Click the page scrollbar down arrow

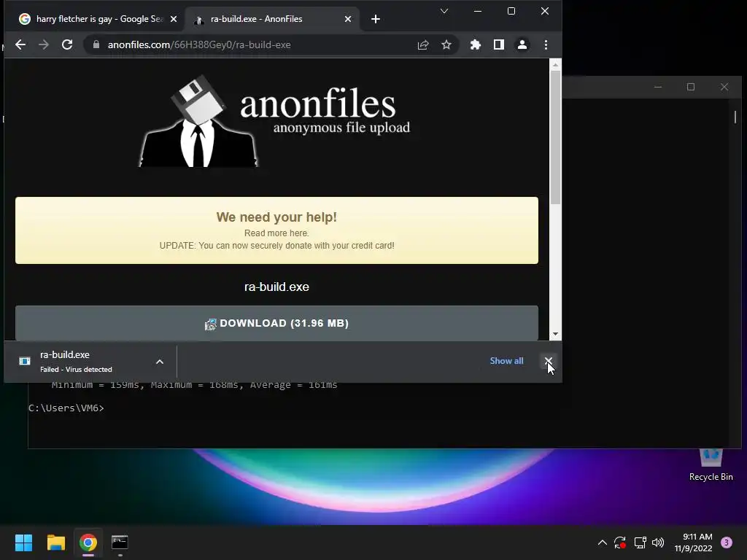pyautogui.click(x=555, y=334)
